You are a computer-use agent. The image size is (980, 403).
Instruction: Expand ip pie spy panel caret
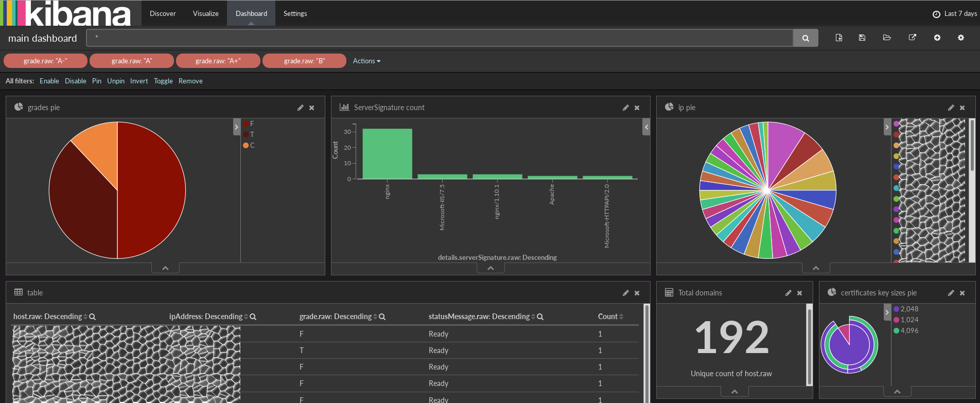pyautogui.click(x=816, y=268)
